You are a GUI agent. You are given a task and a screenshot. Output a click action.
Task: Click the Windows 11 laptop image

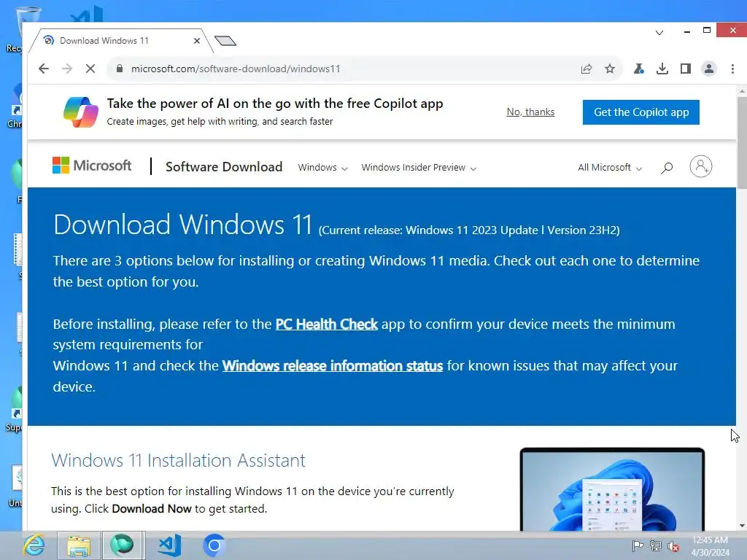[x=612, y=489]
